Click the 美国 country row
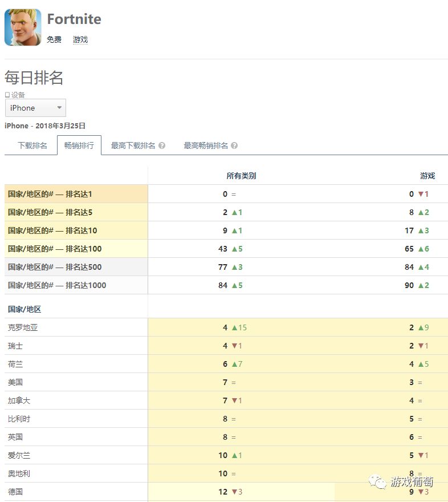The width and height of the screenshot is (448, 502). click(226, 382)
